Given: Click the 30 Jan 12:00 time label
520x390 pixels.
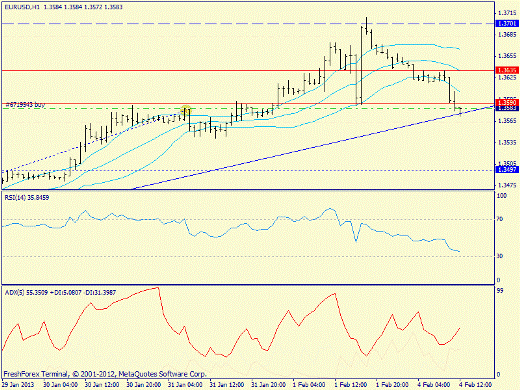Looking at the screenshot, I should pos(102,384).
